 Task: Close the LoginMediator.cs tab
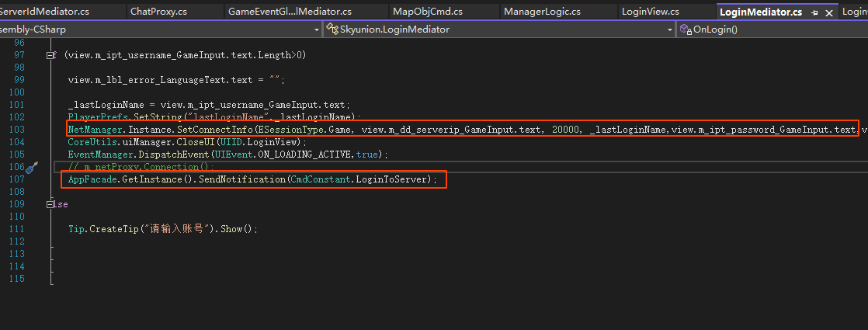(830, 12)
